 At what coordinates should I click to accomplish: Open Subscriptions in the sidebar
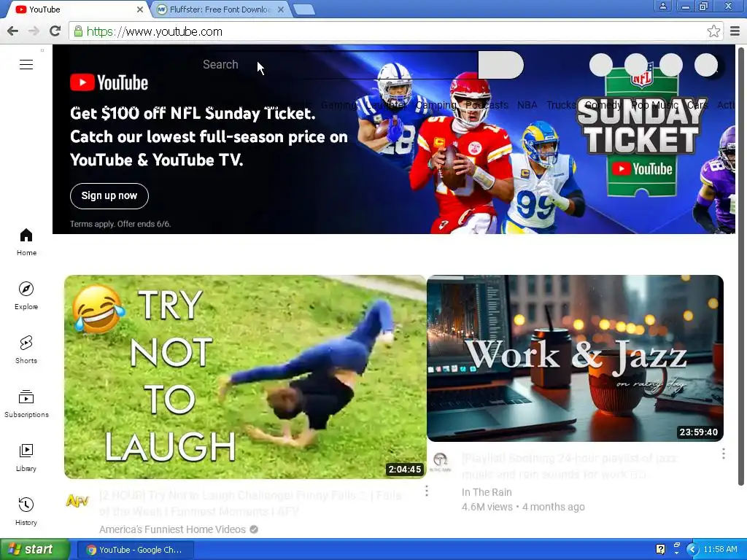click(26, 404)
